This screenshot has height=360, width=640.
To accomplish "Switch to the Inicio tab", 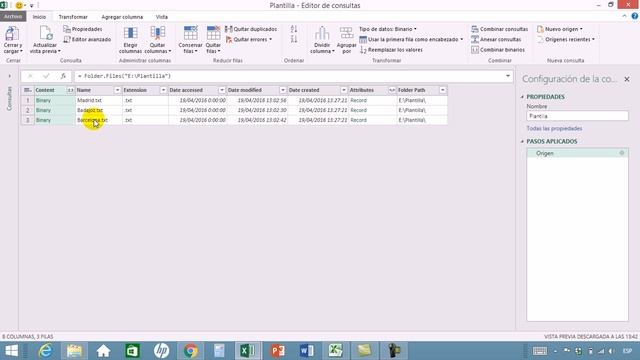I will tap(39, 17).
